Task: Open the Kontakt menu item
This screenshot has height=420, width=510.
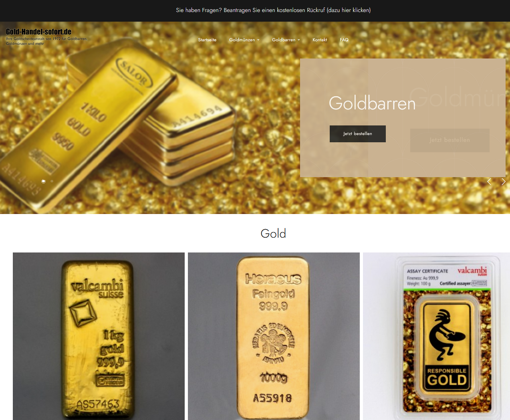Action: pyautogui.click(x=320, y=40)
